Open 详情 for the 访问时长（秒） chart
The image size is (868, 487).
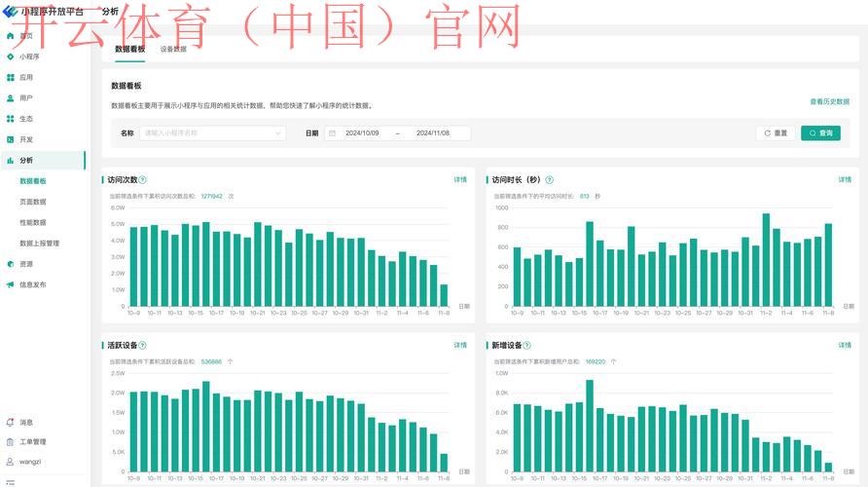845,179
